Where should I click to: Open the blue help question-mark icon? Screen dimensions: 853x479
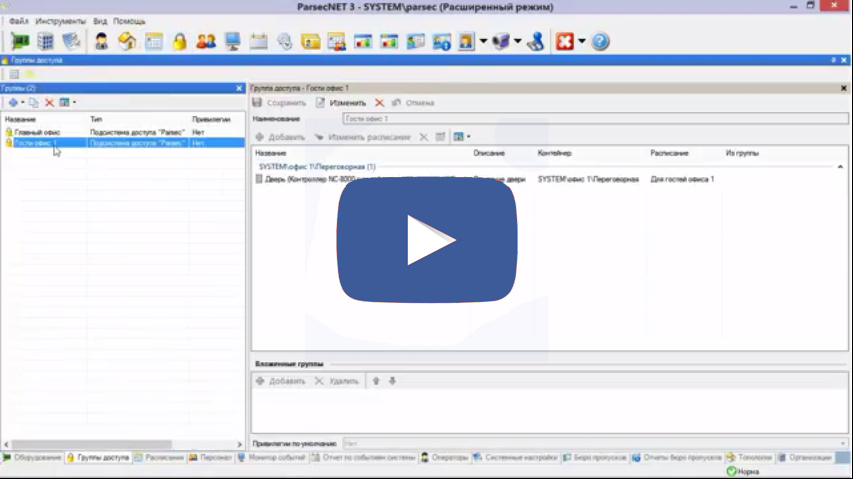pos(600,41)
